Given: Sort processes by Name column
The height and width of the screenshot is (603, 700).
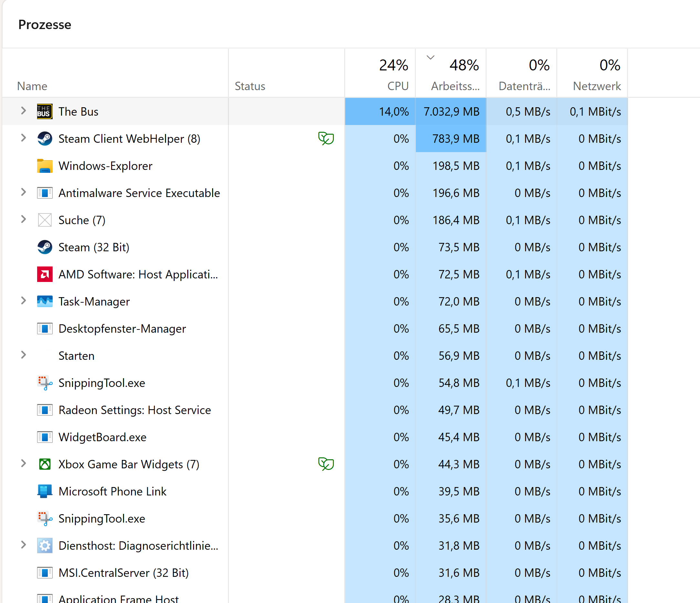Looking at the screenshot, I should [x=32, y=86].
